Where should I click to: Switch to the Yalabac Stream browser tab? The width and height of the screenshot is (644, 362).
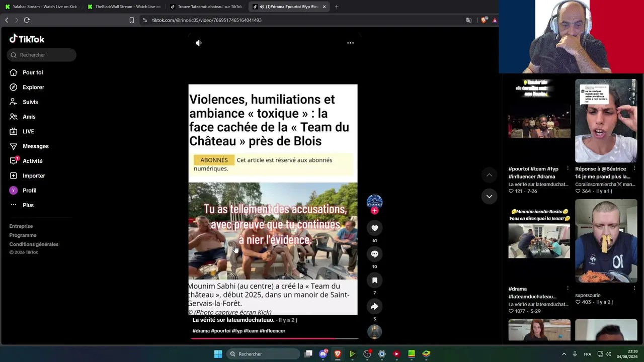click(x=41, y=7)
